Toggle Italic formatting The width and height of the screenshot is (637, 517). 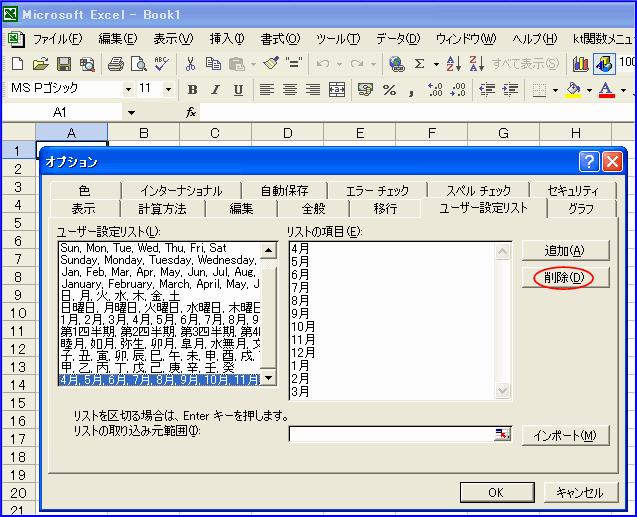(x=216, y=90)
